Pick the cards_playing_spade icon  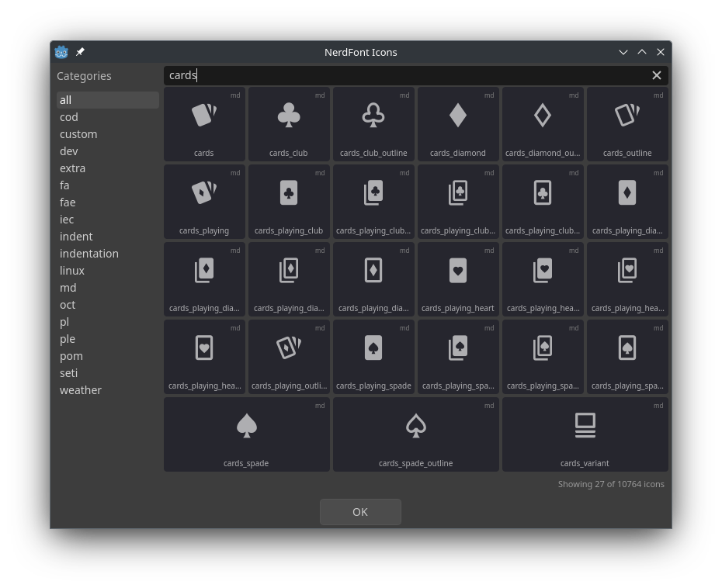tap(373, 357)
